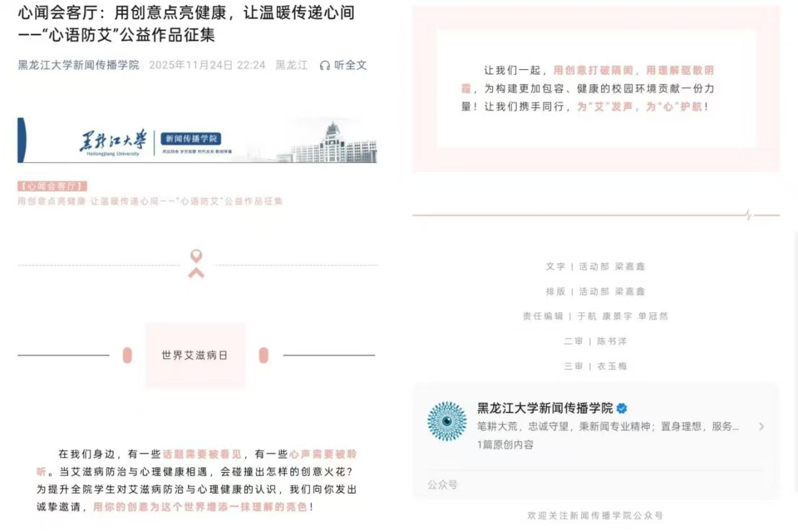Click the Heilongjiang University calligraphy logo
798x532 pixels.
click(112, 141)
